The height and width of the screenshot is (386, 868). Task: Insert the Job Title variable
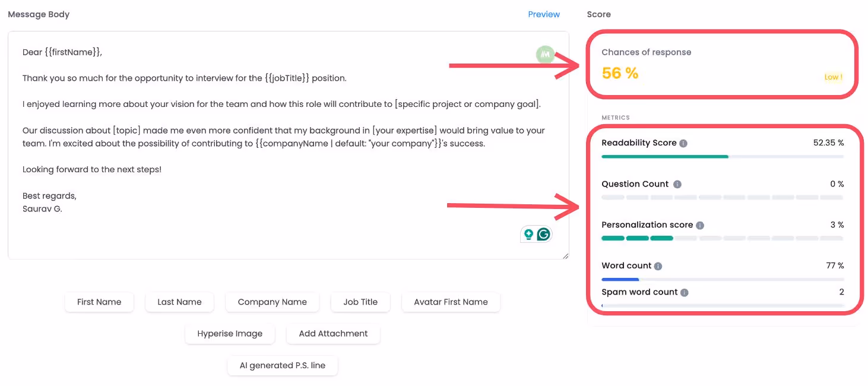click(x=360, y=302)
